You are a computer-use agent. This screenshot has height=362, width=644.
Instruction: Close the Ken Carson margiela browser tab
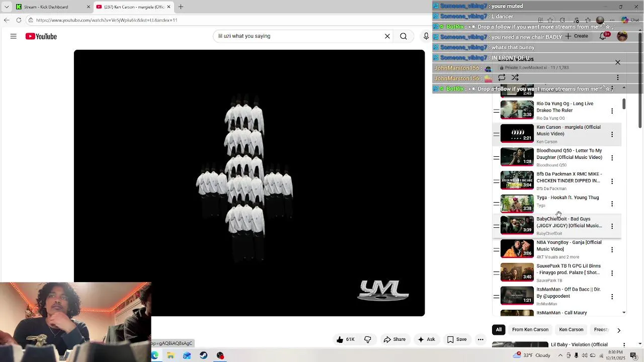[169, 7]
